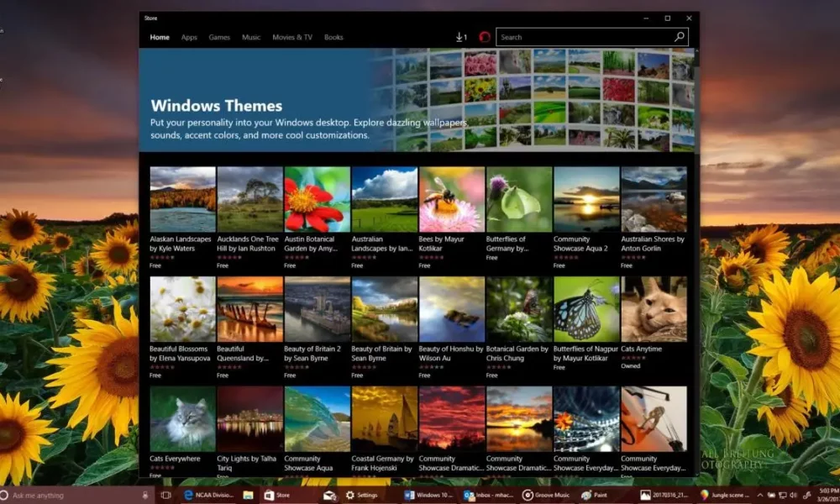Screen dimensions: 840x504
Task: Open Alaskan Landscapes by Kyle Waters thumbnail
Action: click(x=182, y=199)
